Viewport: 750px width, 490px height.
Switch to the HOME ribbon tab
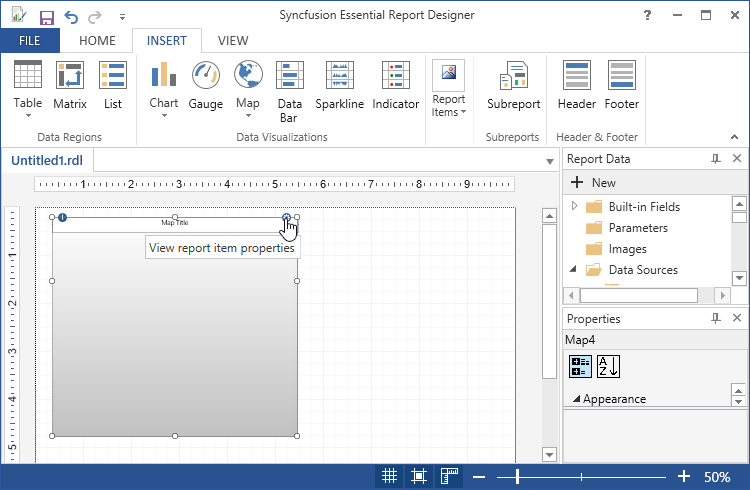click(x=97, y=41)
